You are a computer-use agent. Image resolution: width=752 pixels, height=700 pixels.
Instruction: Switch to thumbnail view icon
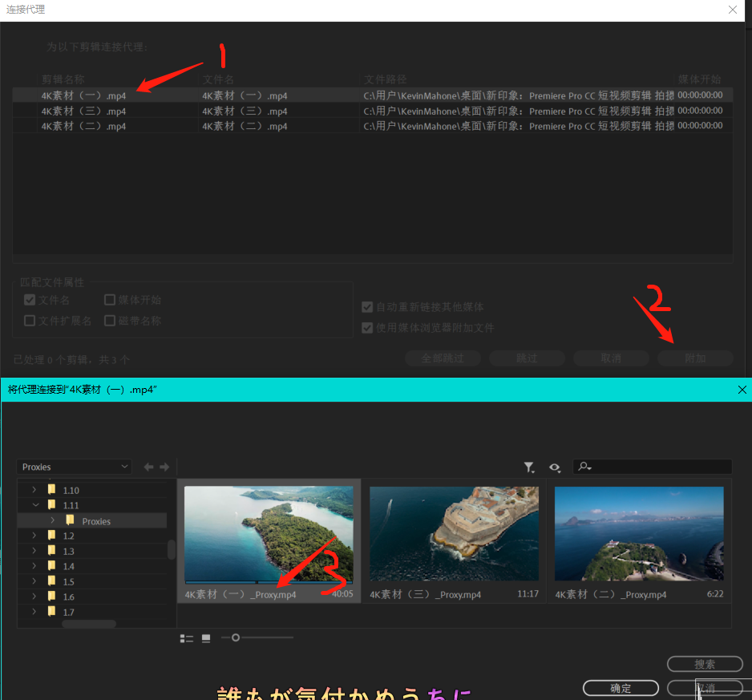coord(206,638)
